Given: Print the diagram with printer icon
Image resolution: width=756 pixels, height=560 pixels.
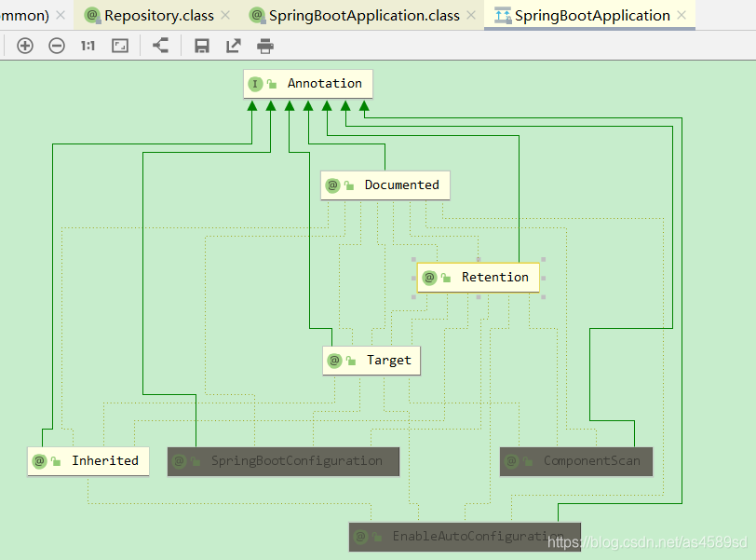Looking at the screenshot, I should coord(265,47).
